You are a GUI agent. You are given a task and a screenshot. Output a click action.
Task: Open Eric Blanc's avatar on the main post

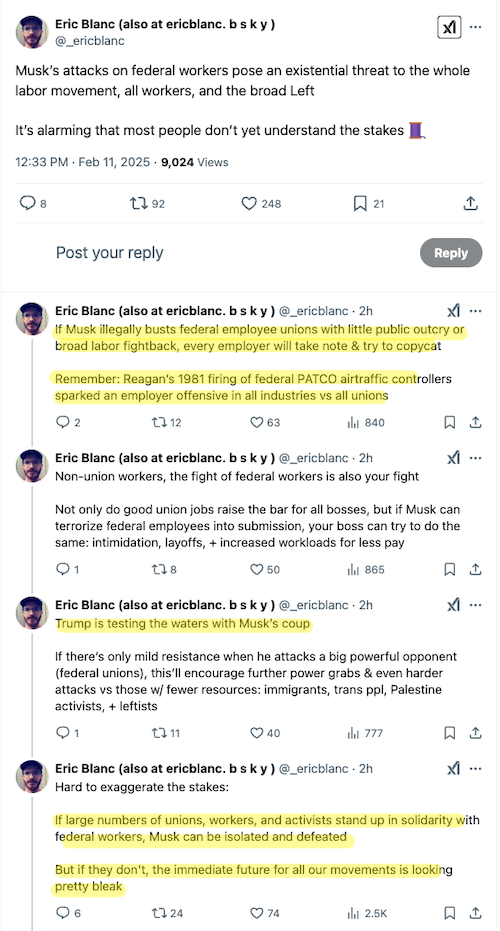pos(32,32)
